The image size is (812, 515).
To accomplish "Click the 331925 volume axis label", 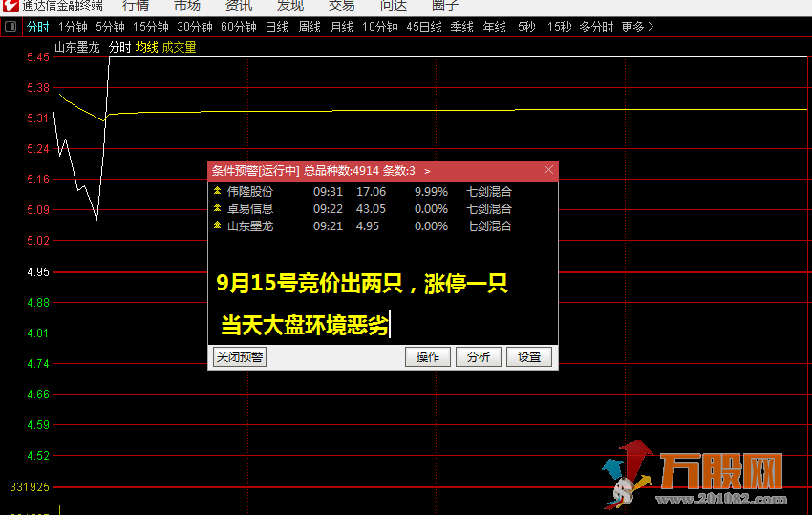I will (x=30, y=486).
